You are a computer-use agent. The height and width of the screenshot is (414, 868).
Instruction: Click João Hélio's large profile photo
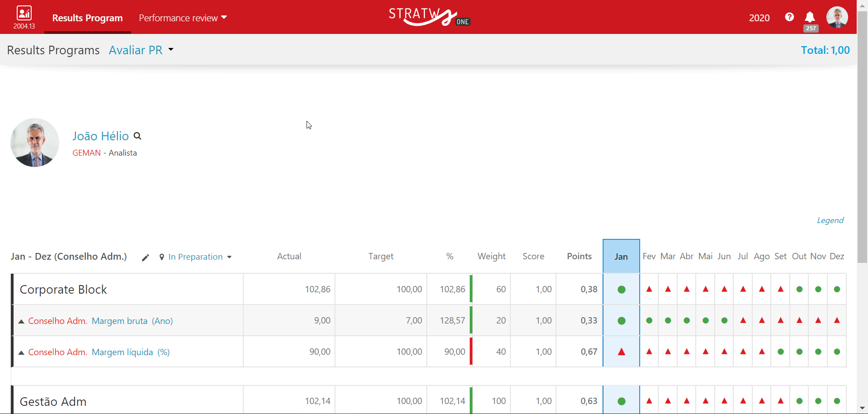35,143
